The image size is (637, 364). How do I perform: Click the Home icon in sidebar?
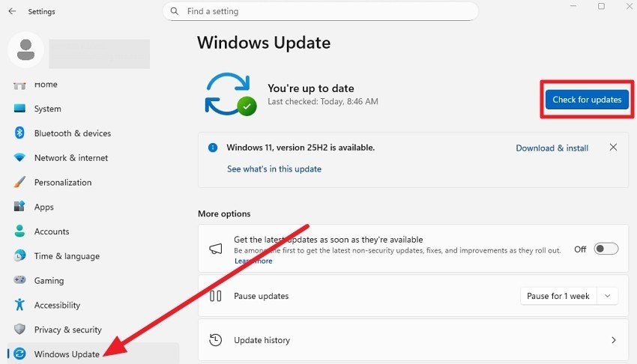click(x=19, y=85)
